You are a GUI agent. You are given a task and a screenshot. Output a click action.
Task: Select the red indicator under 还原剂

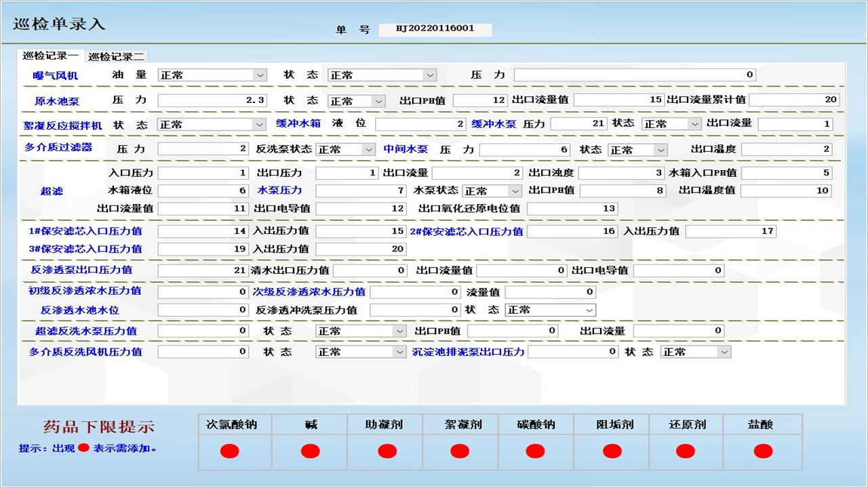(686, 451)
